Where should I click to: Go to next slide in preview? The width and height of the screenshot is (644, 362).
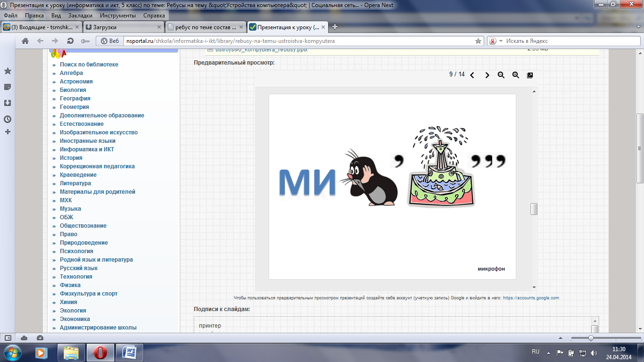click(487, 75)
